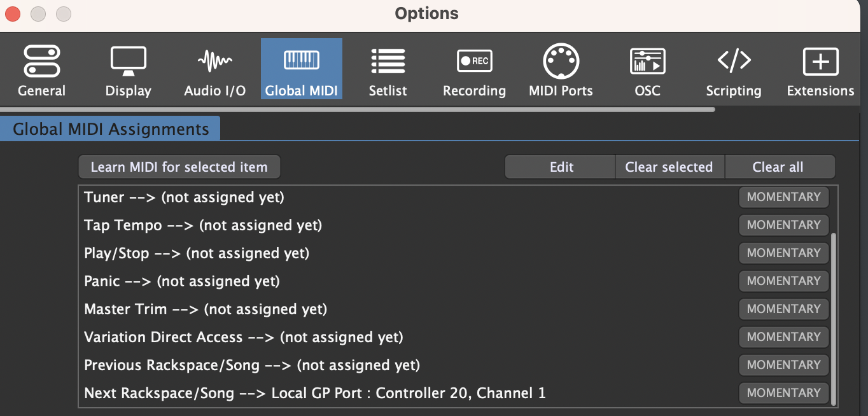Click Learn MIDI for selected item
This screenshot has height=416, width=868.
(179, 167)
